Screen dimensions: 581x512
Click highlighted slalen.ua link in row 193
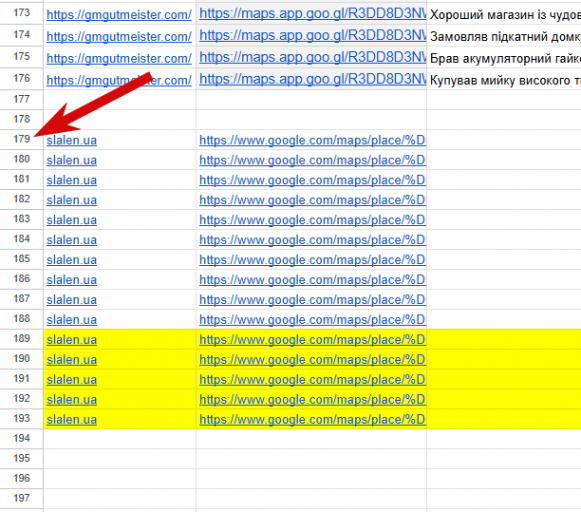tap(72, 420)
